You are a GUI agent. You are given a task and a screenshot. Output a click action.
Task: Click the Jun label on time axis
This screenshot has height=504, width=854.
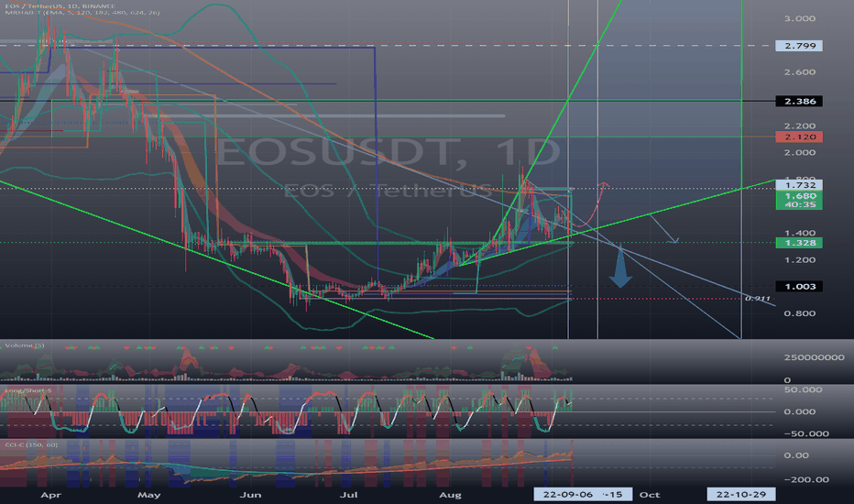coord(250,495)
